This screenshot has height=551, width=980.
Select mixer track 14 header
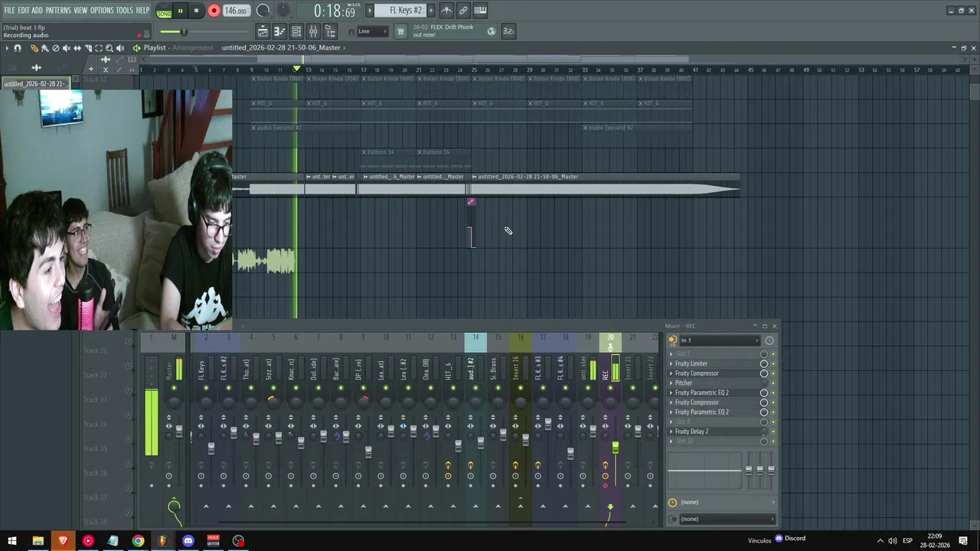point(475,342)
